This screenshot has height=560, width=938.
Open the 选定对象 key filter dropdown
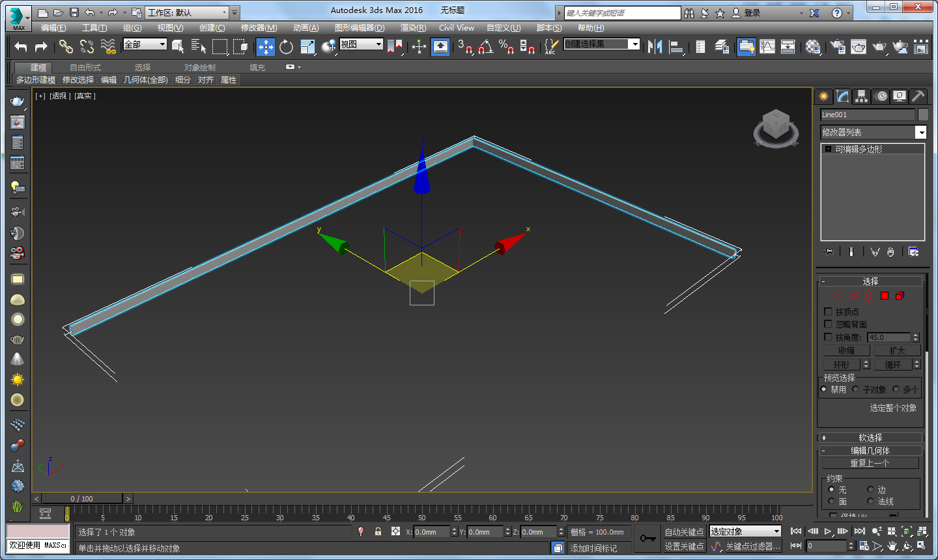click(745, 531)
